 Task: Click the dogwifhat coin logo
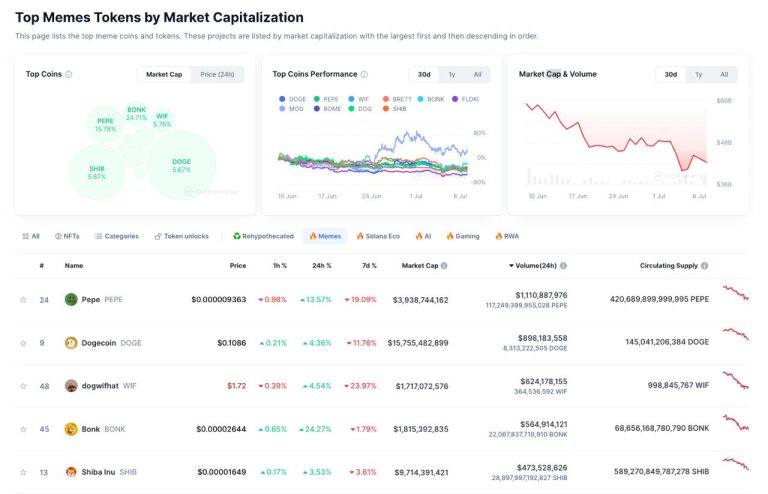(71, 386)
